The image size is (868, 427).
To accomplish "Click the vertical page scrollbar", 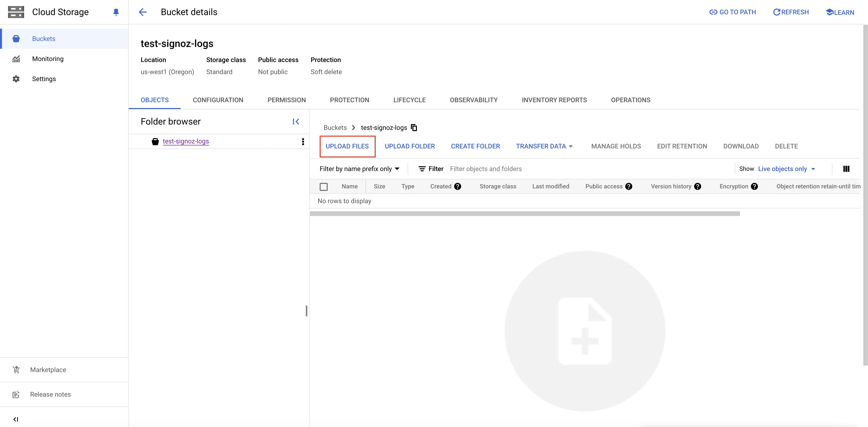I will [865, 195].
